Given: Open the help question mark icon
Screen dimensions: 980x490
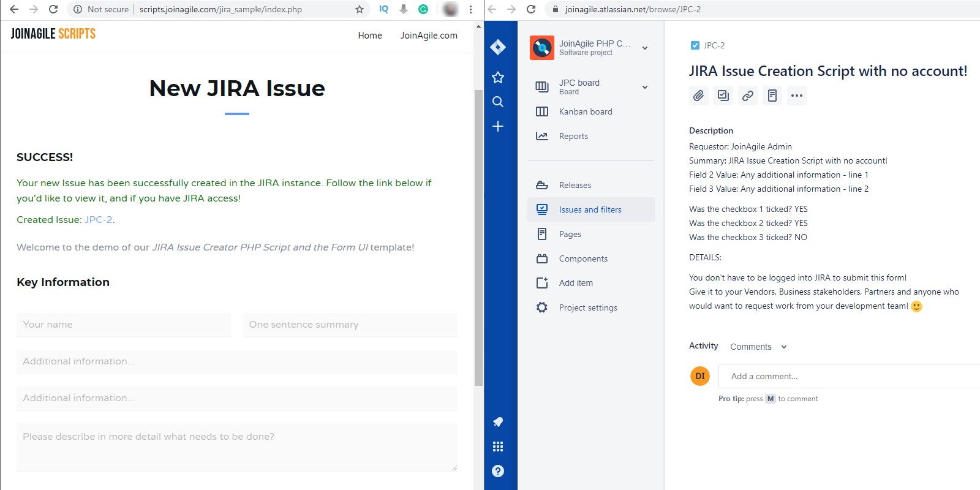Looking at the screenshot, I should point(498,471).
